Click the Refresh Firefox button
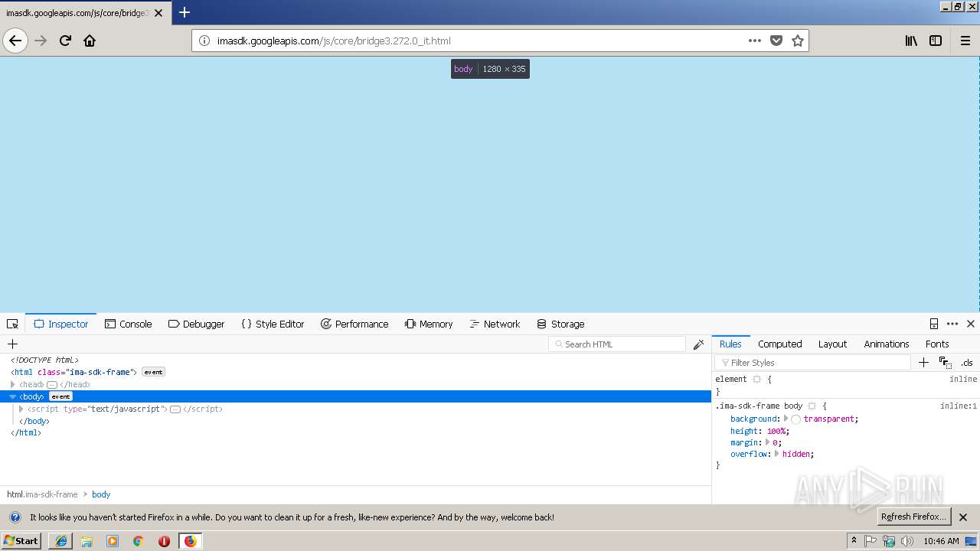 (913, 517)
